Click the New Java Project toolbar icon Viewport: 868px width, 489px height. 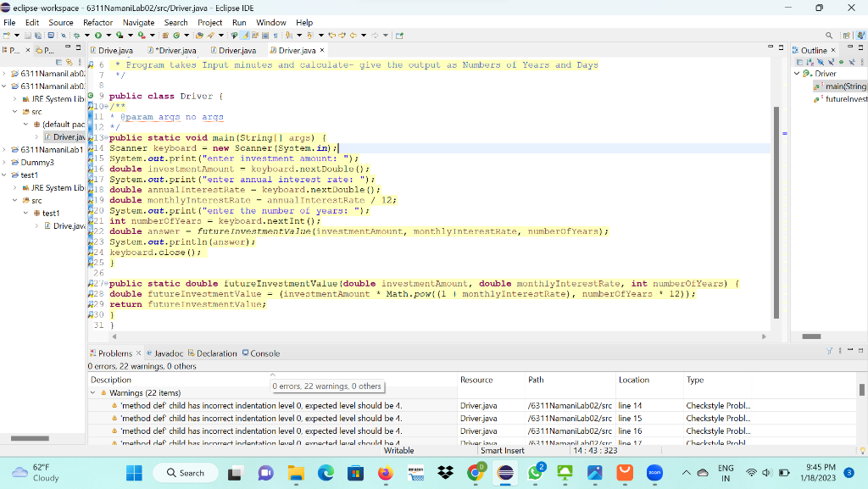point(165,36)
